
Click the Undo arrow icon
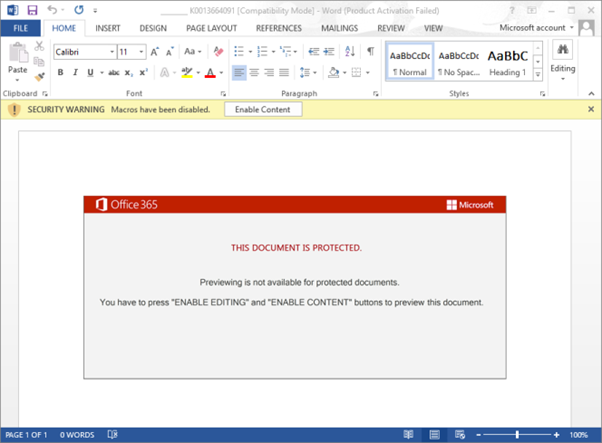click(x=51, y=9)
